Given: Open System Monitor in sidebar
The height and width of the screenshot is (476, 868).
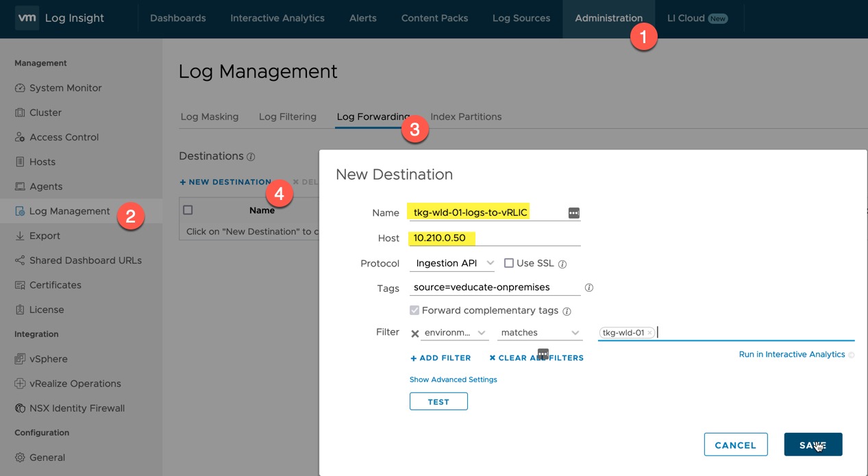Looking at the screenshot, I should (x=66, y=88).
